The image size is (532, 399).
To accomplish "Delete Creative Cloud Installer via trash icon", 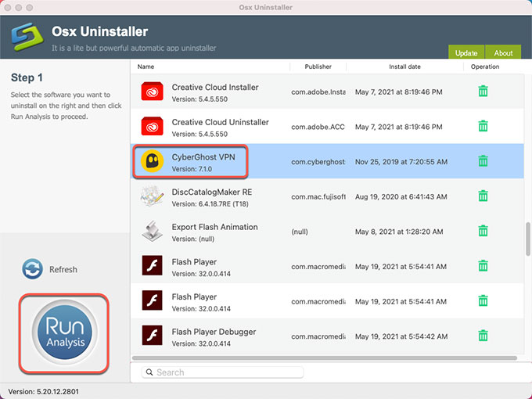I will point(483,92).
